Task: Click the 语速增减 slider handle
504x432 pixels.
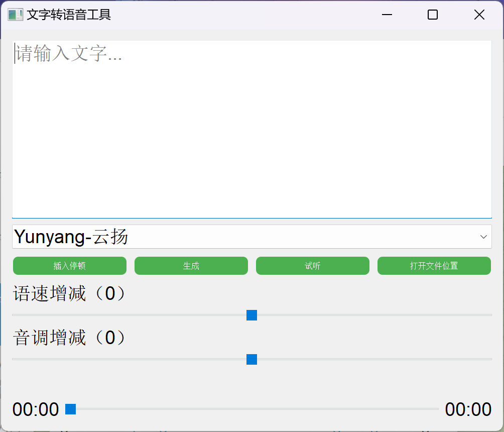Action: click(251, 315)
